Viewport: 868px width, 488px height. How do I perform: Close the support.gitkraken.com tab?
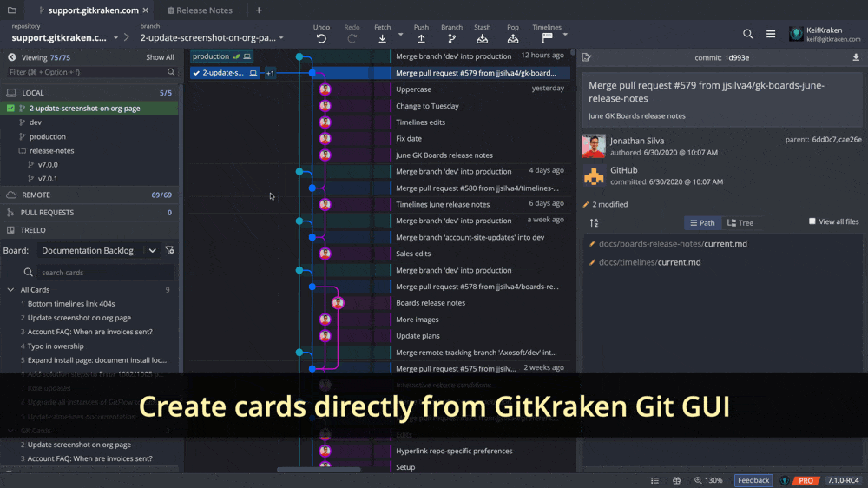point(145,10)
